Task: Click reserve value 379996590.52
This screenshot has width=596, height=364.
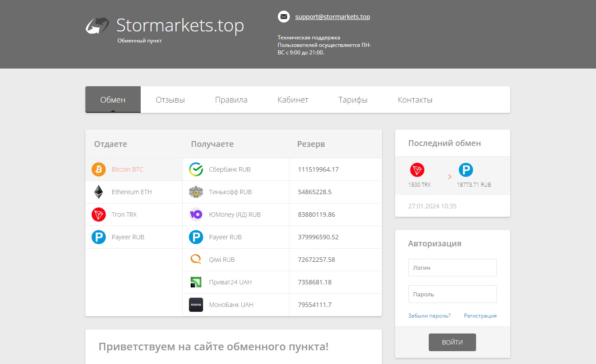Action: 318,237
